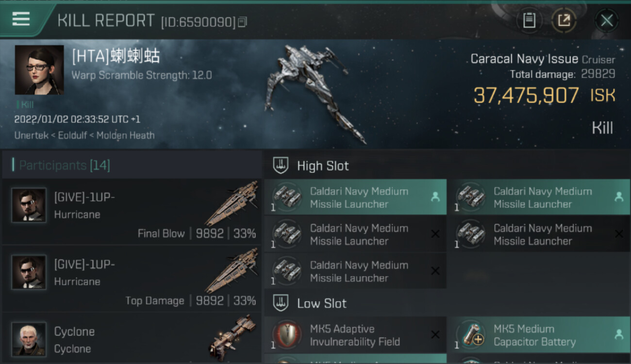Click the Participants [14] header
This screenshot has width=631, height=364.
[x=65, y=165]
